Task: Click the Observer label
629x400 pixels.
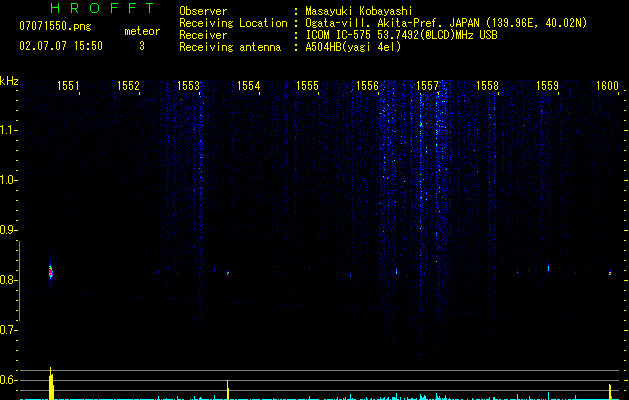Action: point(203,11)
